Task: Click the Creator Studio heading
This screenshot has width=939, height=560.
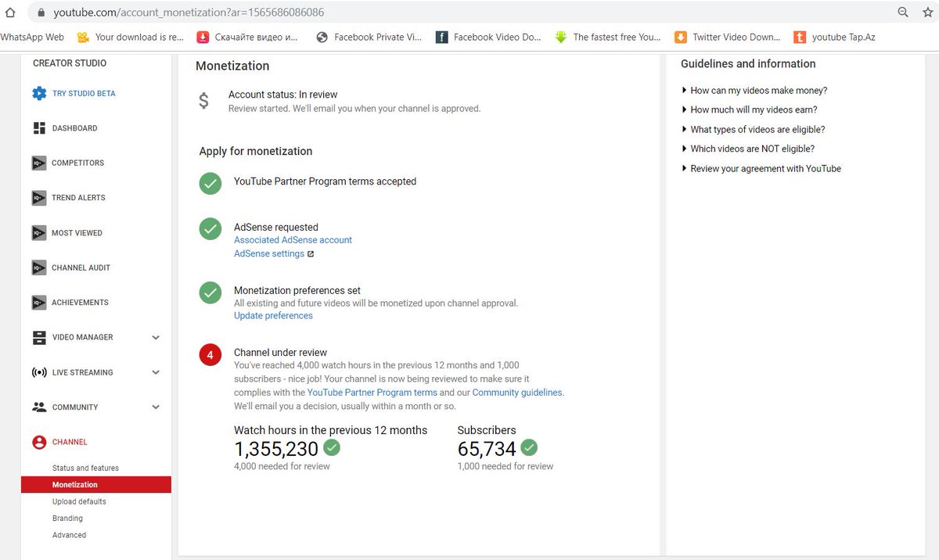Action: tap(70, 63)
